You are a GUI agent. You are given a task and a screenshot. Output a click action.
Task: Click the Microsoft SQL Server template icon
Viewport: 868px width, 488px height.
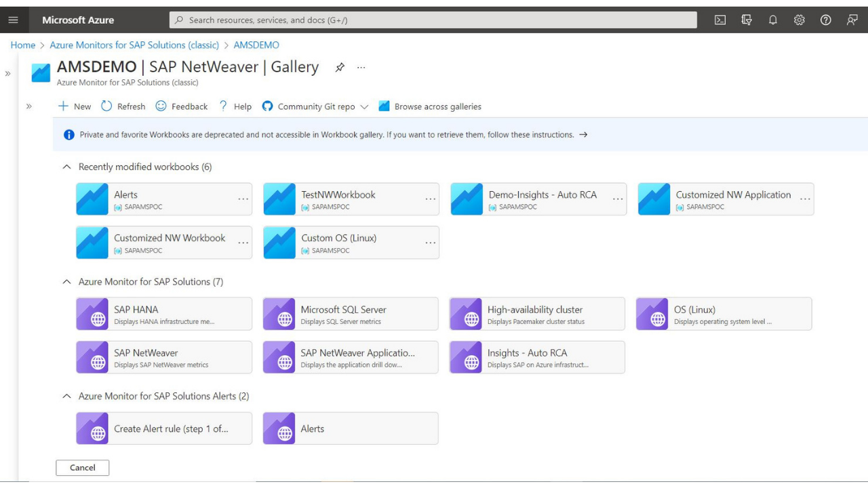279,314
